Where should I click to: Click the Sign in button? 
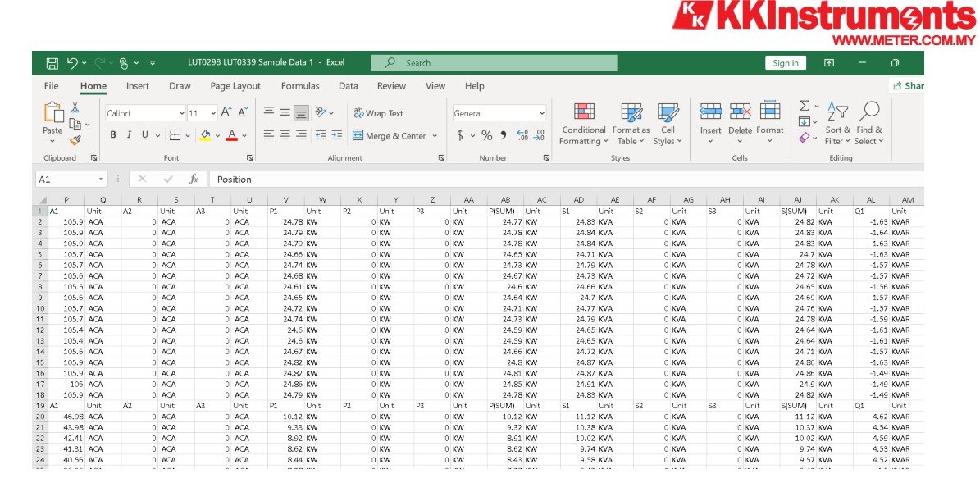point(785,63)
